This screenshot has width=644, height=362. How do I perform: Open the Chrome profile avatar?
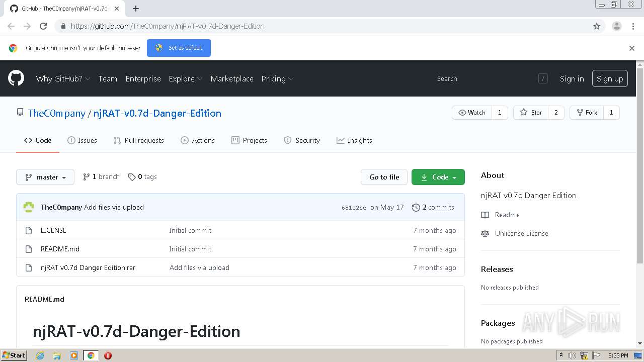coord(616,26)
